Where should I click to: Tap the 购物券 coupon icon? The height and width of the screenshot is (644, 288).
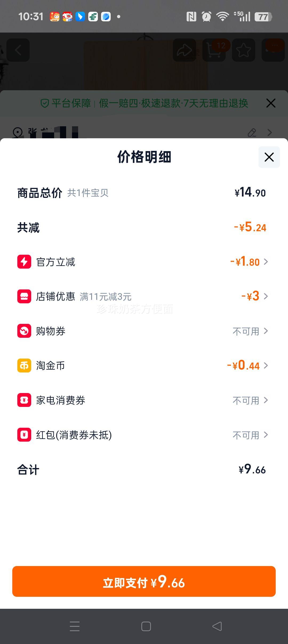pyautogui.click(x=24, y=331)
